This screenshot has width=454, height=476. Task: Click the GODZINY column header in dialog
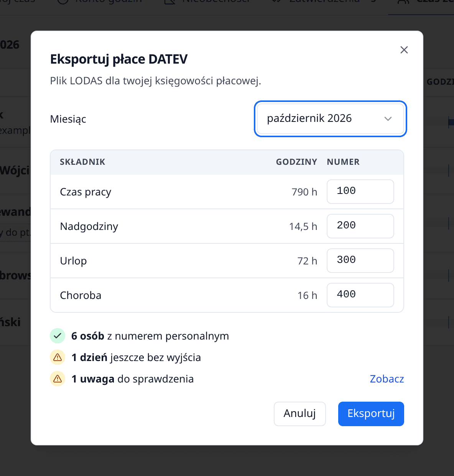point(296,162)
